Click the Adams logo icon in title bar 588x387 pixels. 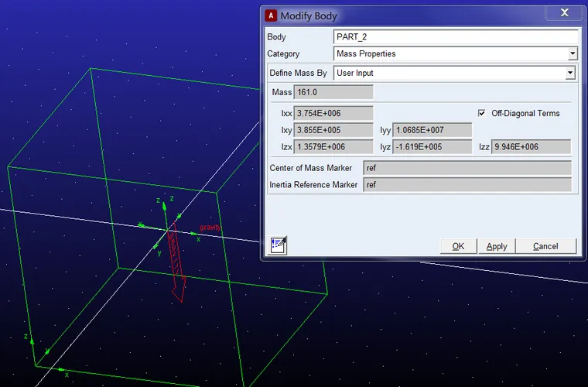click(271, 15)
